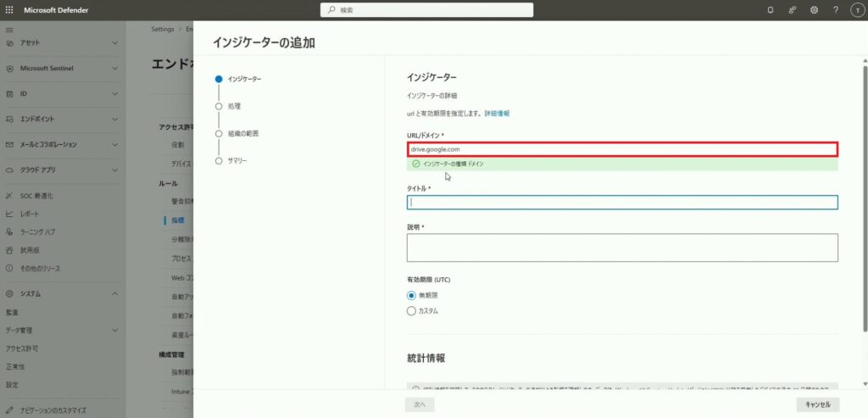Collapse navigation with the hamburger icon
The width and height of the screenshot is (868, 418).
click(x=9, y=30)
